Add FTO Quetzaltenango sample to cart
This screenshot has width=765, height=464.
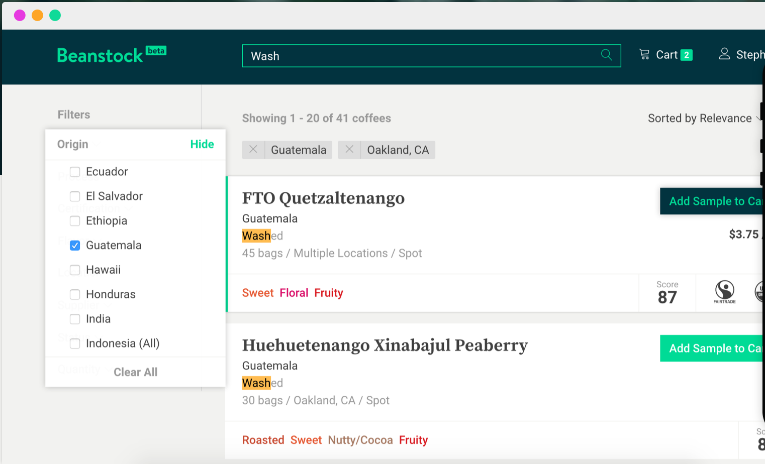712,201
